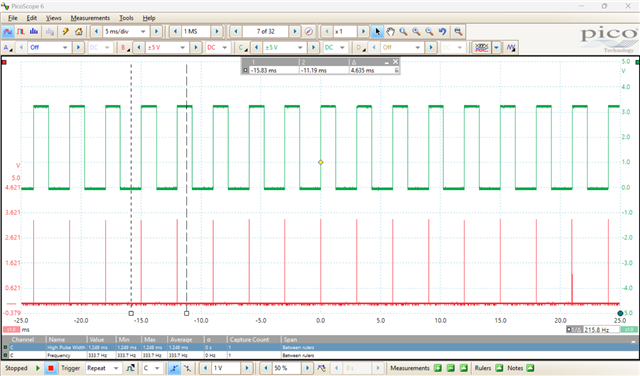Open the Measurements menu
This screenshot has width=640, height=376.
pos(90,18)
